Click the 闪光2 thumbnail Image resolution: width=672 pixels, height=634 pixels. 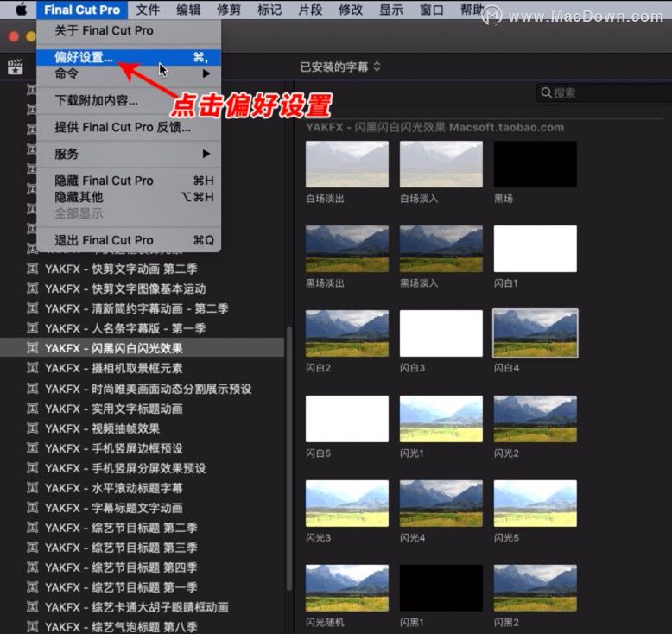tap(536, 419)
